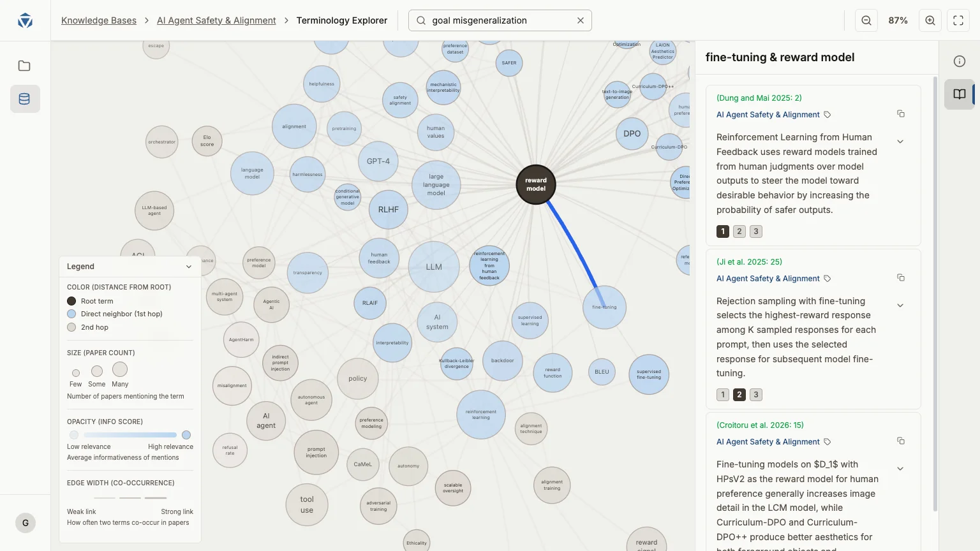
Task: Select mention 2 in Ji et al. card
Action: pos(739,395)
